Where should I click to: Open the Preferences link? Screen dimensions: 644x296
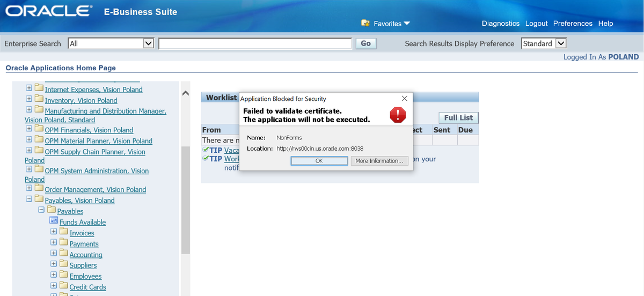pos(573,24)
